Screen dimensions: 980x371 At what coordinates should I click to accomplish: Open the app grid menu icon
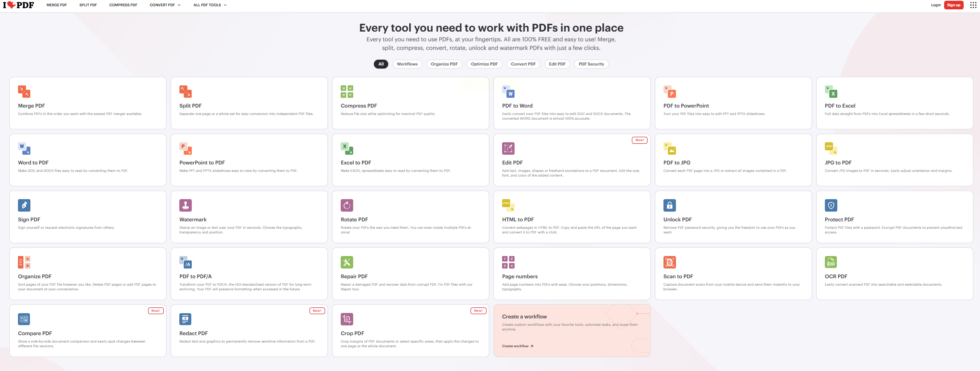pos(973,5)
